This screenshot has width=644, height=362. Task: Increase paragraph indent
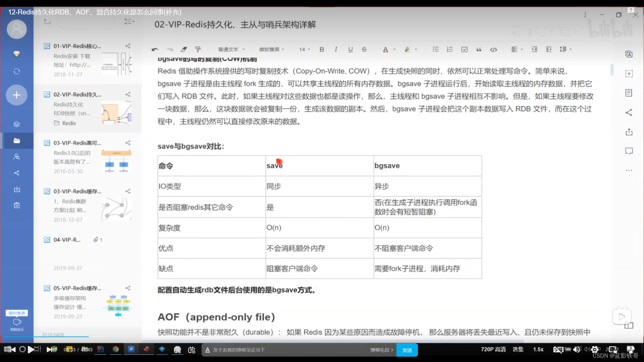tap(534, 50)
